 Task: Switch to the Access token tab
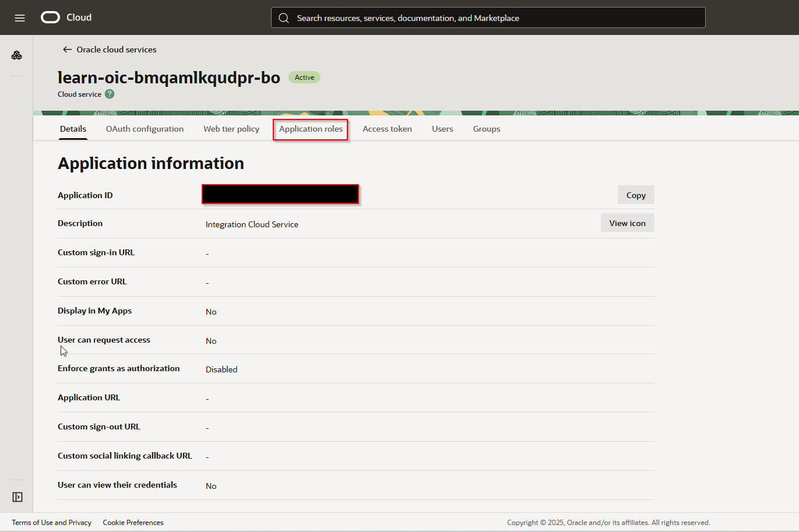(x=387, y=129)
